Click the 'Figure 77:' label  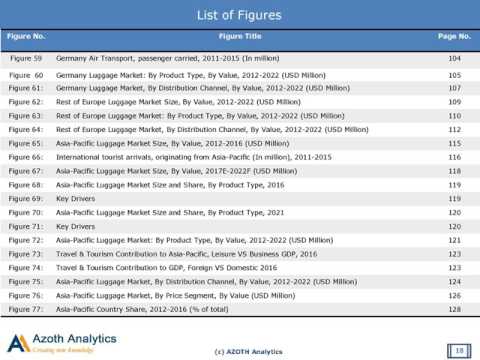[26, 310]
